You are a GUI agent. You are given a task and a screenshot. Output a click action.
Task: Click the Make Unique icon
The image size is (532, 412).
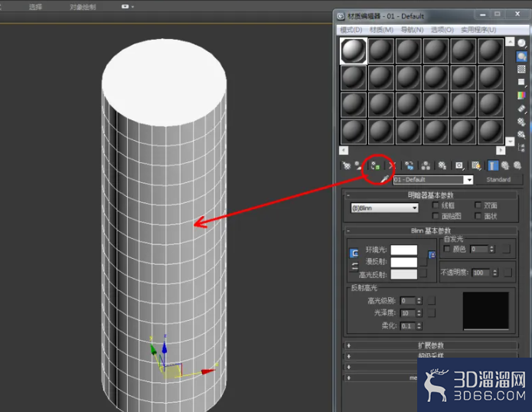coord(426,165)
